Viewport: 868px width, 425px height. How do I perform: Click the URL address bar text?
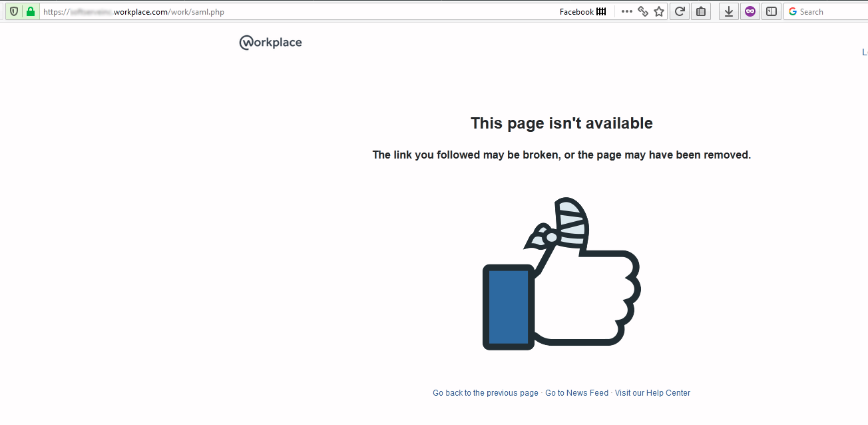(x=134, y=11)
